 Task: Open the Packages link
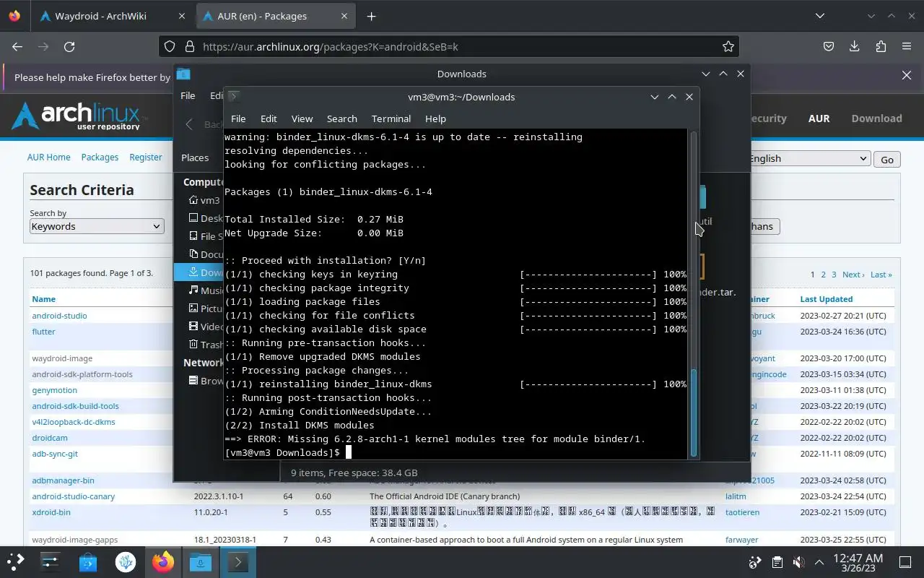100,157
